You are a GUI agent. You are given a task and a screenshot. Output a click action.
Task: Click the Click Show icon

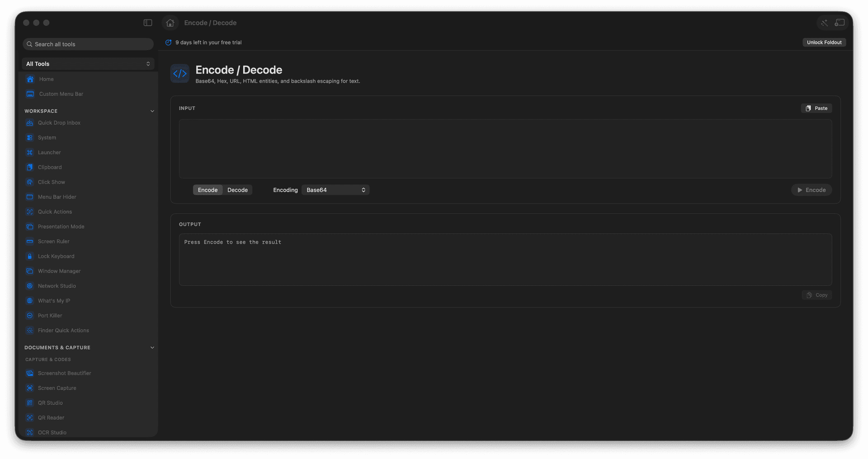(x=30, y=182)
